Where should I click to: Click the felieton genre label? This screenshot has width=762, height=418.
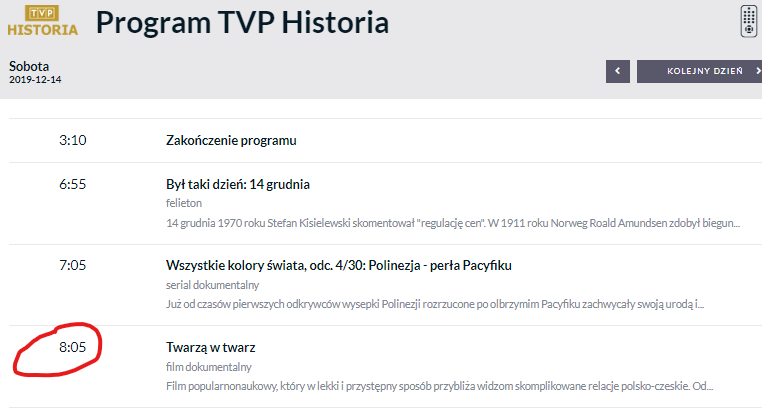tap(183, 203)
